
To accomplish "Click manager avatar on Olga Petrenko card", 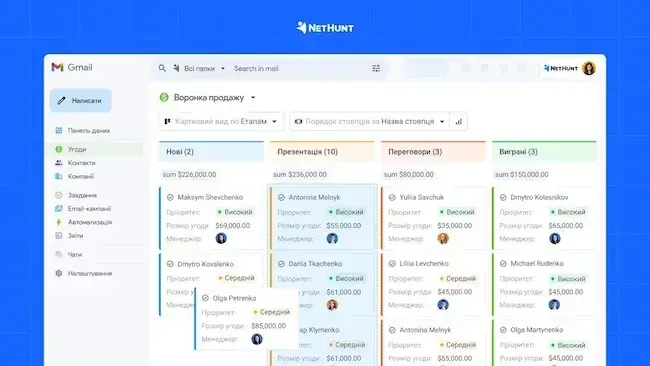I will 257,339.
